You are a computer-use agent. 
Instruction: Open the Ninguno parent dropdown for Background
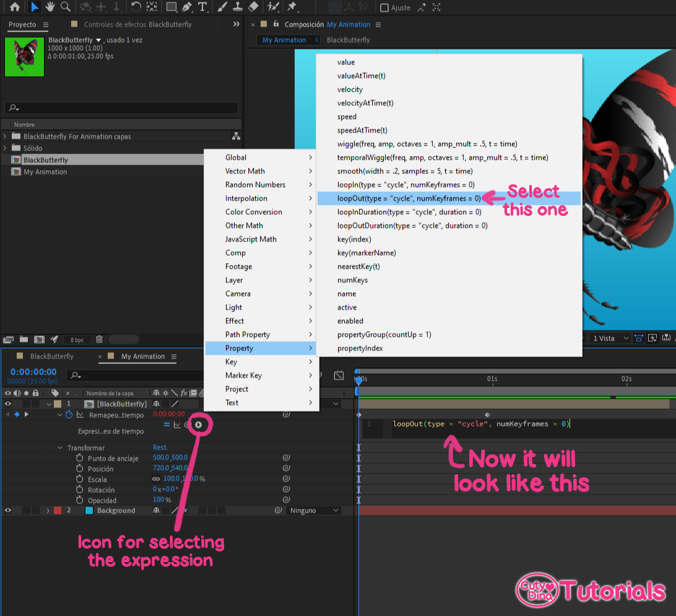click(x=313, y=510)
